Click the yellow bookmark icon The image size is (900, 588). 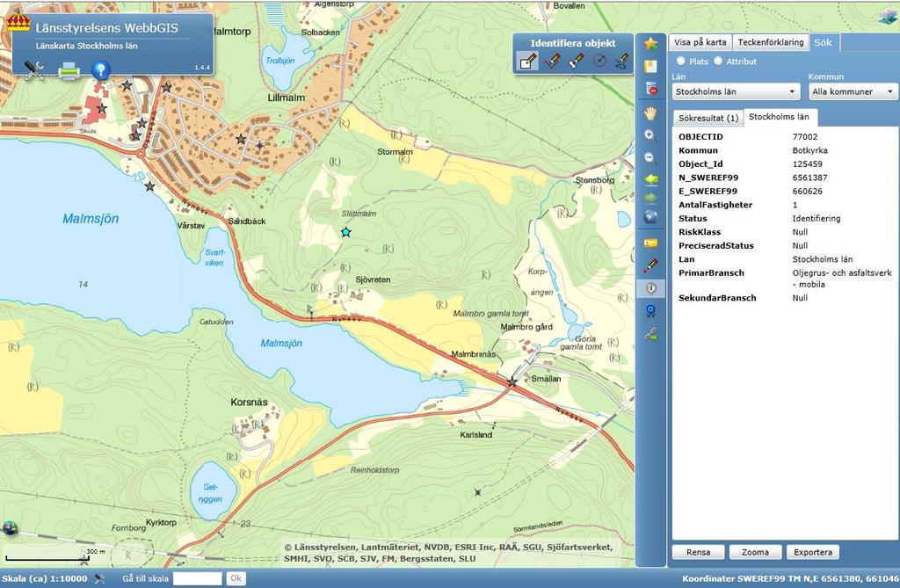point(650,66)
